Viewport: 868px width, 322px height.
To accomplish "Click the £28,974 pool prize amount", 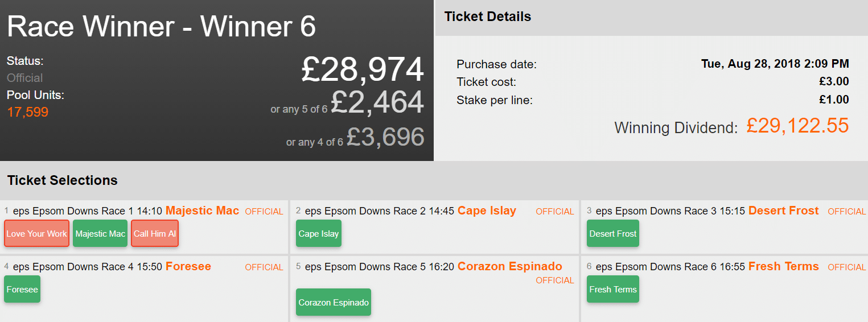I will [x=363, y=70].
